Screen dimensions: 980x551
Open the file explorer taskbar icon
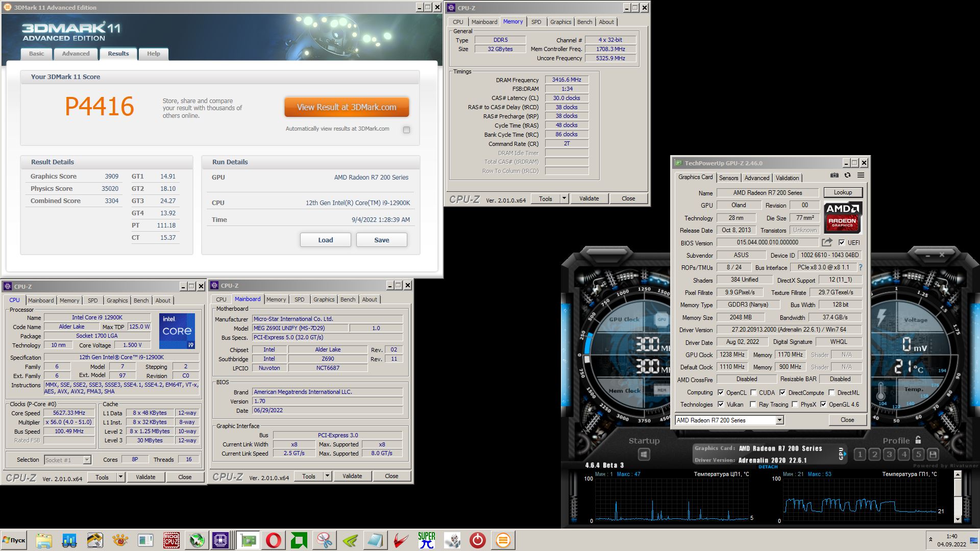[44, 540]
